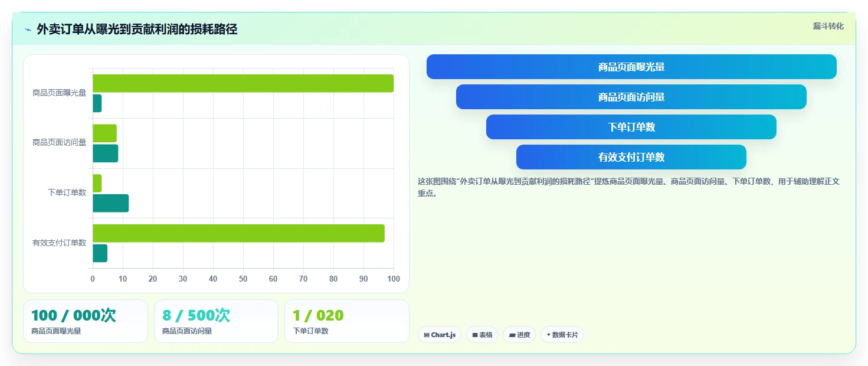The width and height of the screenshot is (868, 366).
Task: Click the 进度 tag chip
Action: tap(519, 335)
